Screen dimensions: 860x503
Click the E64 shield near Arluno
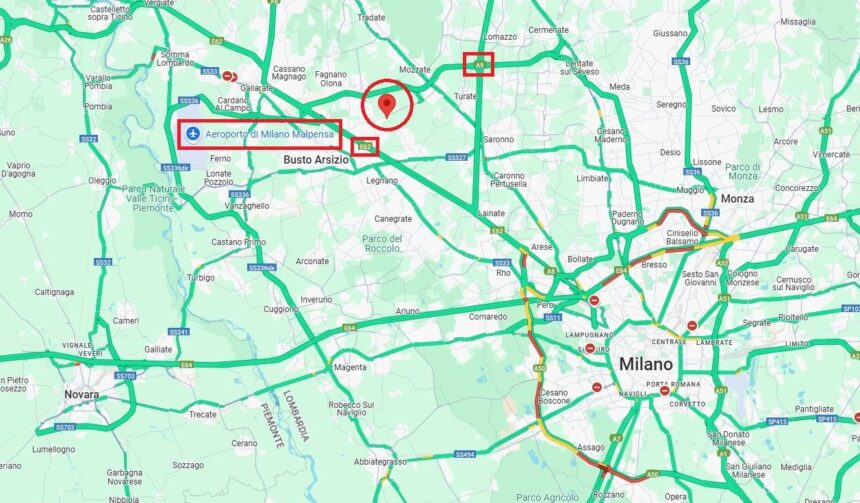[x=349, y=328]
